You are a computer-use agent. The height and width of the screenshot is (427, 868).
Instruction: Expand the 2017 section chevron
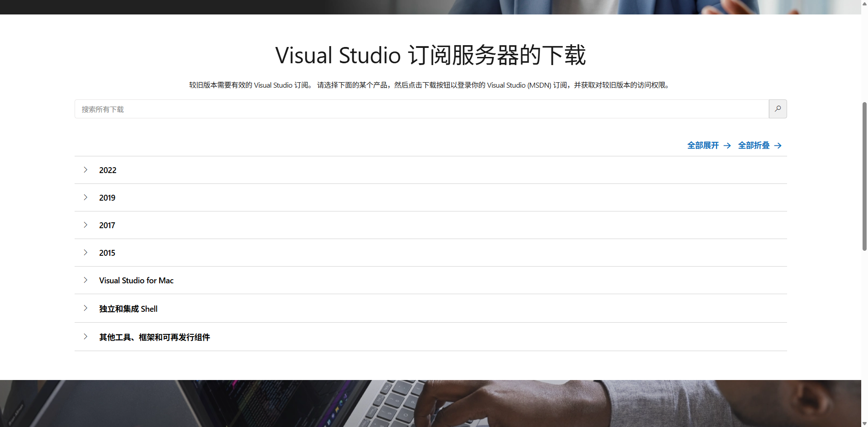click(85, 225)
